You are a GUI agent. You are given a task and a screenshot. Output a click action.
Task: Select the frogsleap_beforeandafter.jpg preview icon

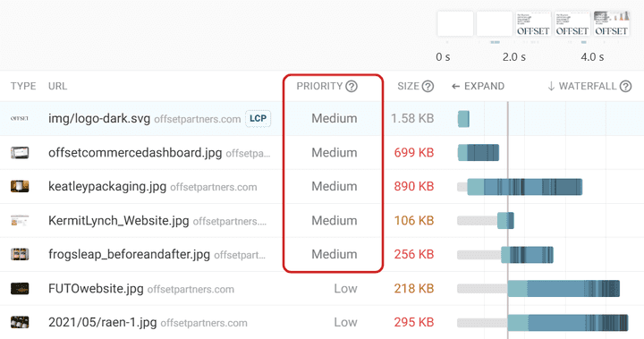tap(20, 254)
